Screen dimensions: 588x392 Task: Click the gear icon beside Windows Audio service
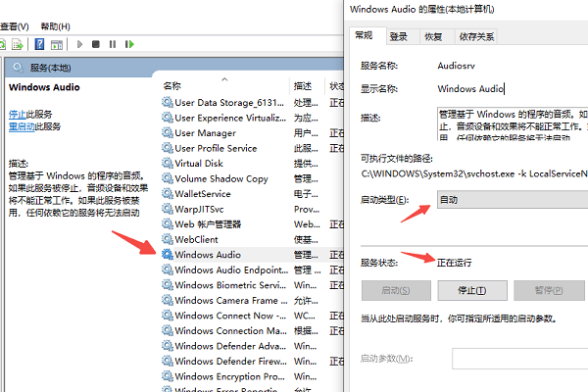coord(167,255)
